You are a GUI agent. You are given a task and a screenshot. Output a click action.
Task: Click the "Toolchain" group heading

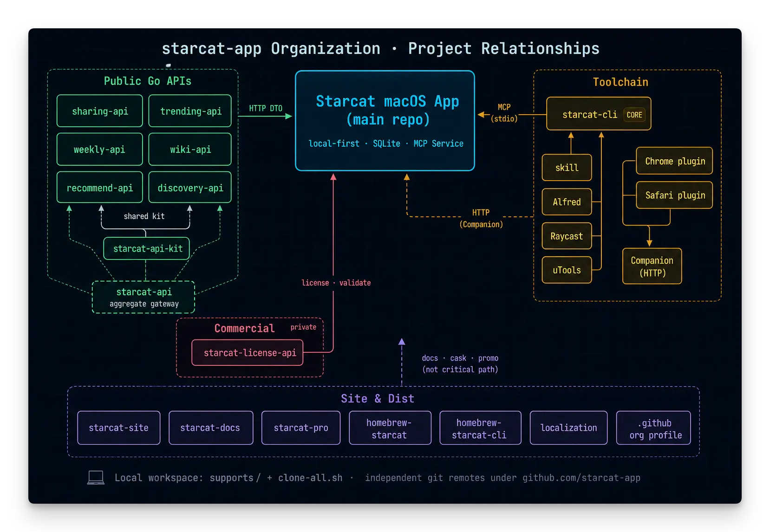pos(620,82)
